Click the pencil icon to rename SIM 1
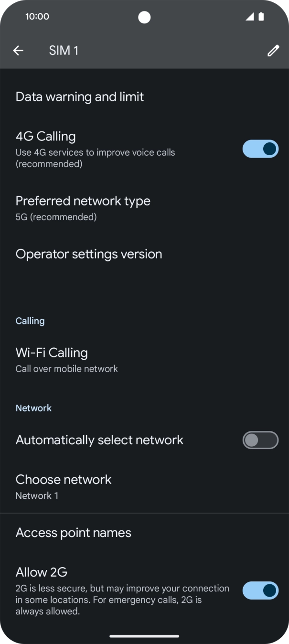The width and height of the screenshot is (289, 644). pos(273,50)
